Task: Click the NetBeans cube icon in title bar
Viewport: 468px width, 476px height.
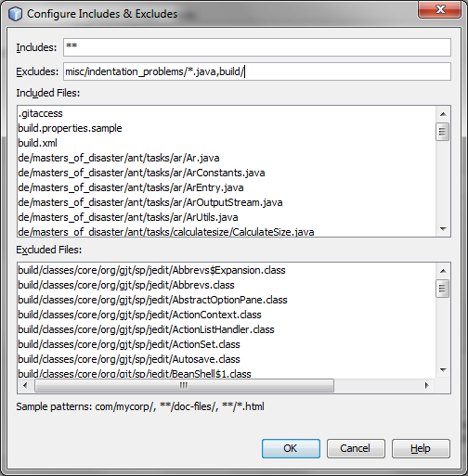Action: point(15,14)
